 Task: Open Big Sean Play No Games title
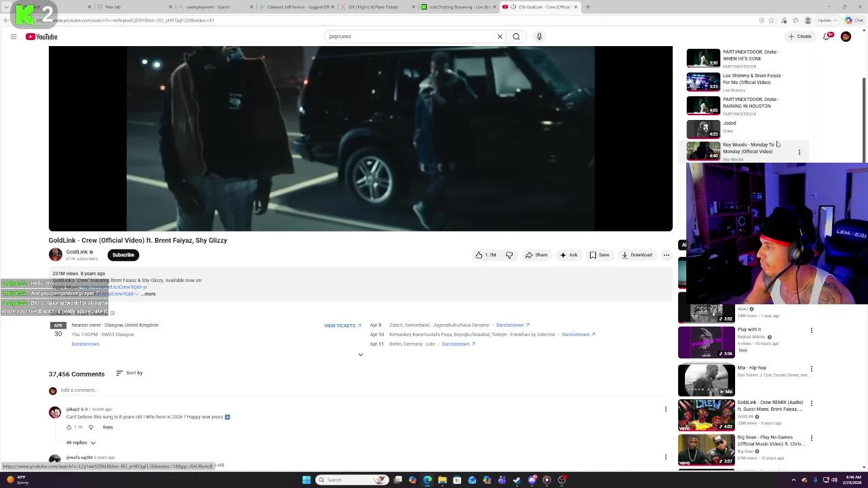click(x=770, y=441)
